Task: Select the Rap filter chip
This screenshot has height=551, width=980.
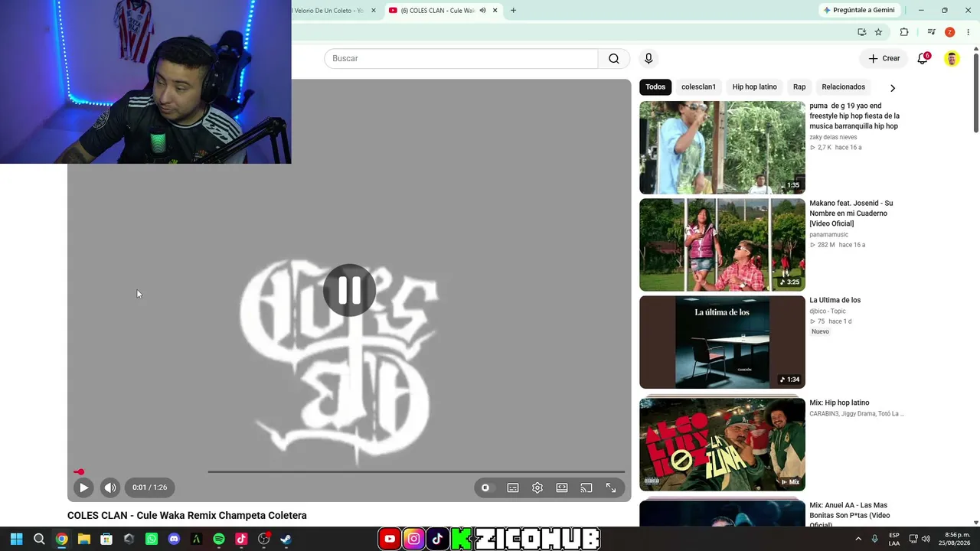Action: 799,86
